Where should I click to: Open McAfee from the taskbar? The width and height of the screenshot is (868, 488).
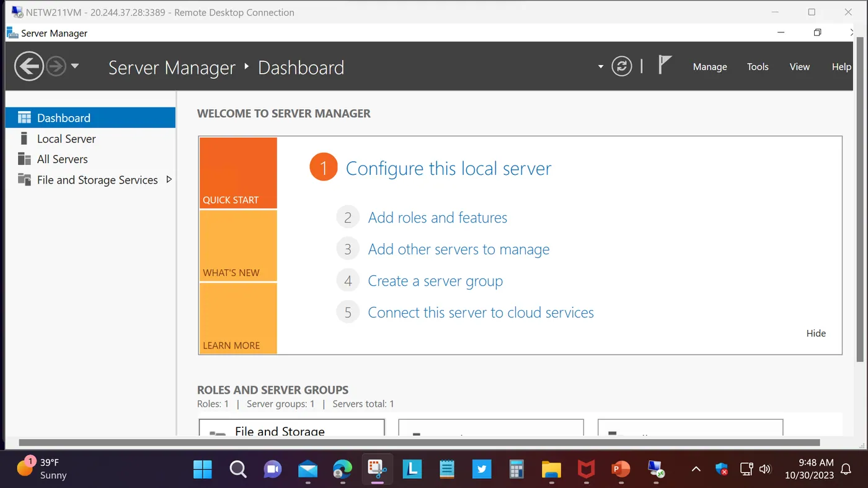[586, 469]
